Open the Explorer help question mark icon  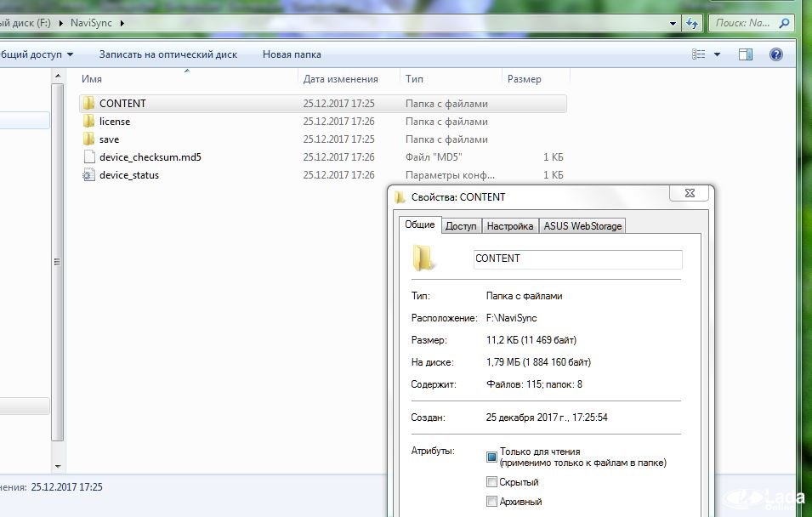coord(775,54)
